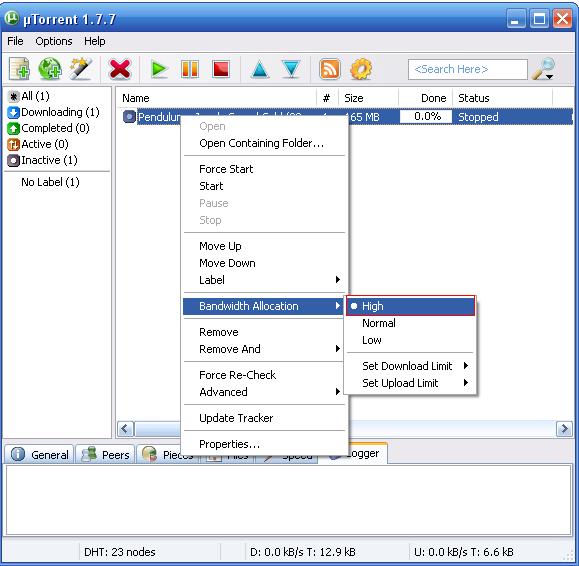Switch to the Peers tab

(106, 454)
